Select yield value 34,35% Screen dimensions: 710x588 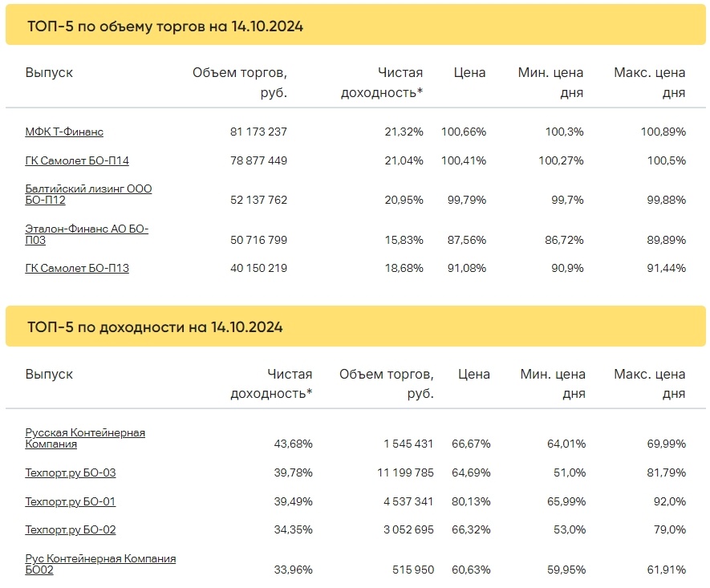(x=293, y=530)
